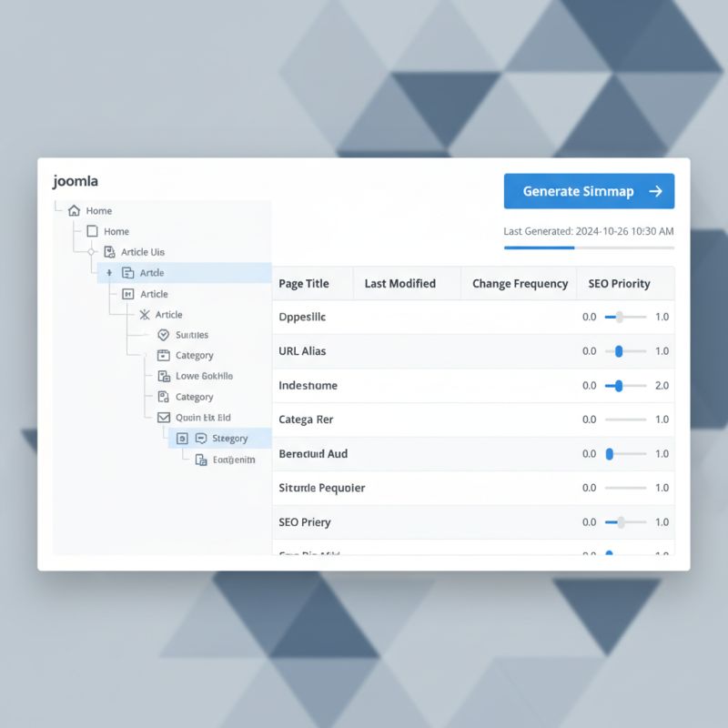Click the 2.0 maximum value in Indesħume row
Image resolution: width=728 pixels, height=728 pixels.
tap(662, 385)
